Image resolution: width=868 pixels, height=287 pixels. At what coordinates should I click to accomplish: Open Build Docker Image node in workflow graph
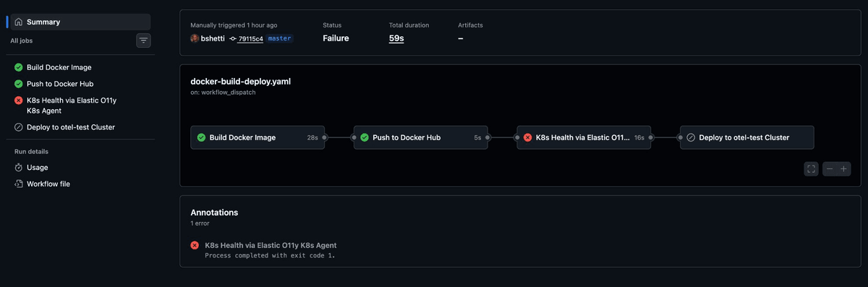click(x=258, y=137)
